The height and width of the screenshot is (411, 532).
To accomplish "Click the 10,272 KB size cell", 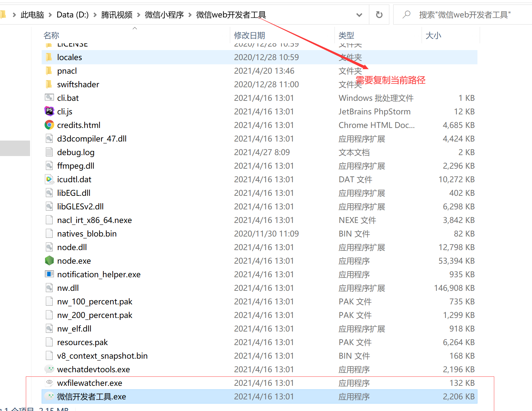I will [456, 179].
